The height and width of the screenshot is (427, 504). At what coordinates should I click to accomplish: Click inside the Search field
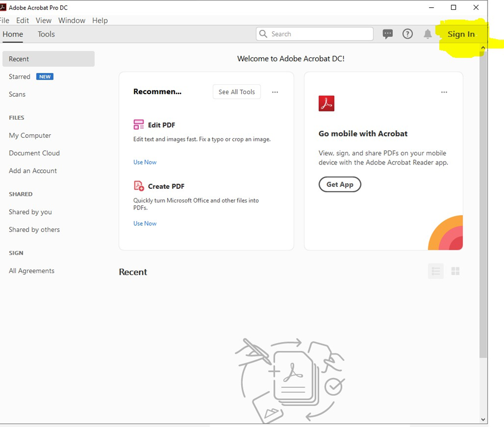tap(315, 34)
